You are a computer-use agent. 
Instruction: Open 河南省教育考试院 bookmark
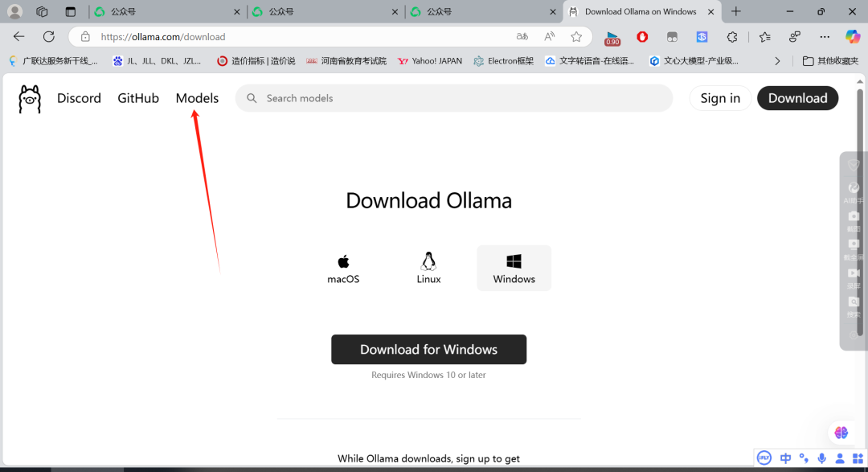pos(346,61)
